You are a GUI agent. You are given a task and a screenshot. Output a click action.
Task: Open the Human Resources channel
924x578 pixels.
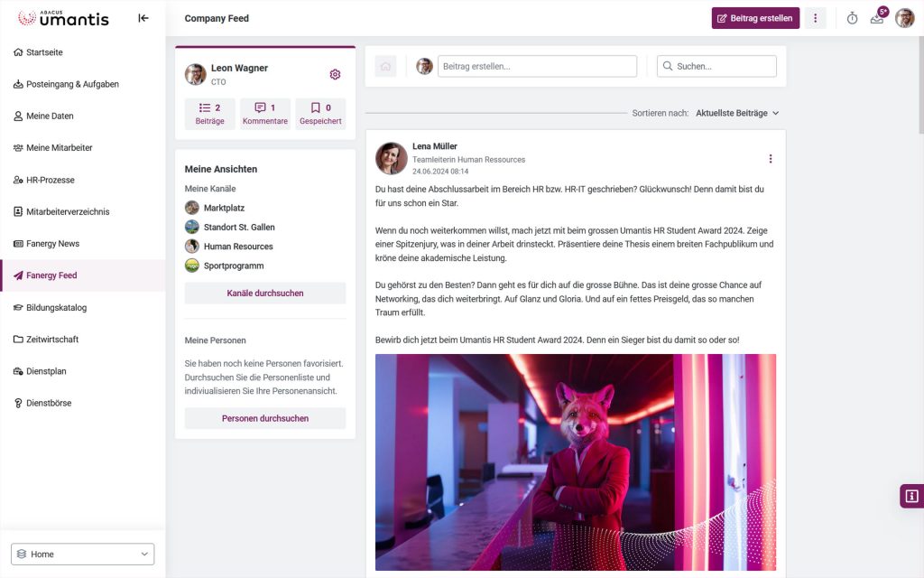(x=237, y=247)
